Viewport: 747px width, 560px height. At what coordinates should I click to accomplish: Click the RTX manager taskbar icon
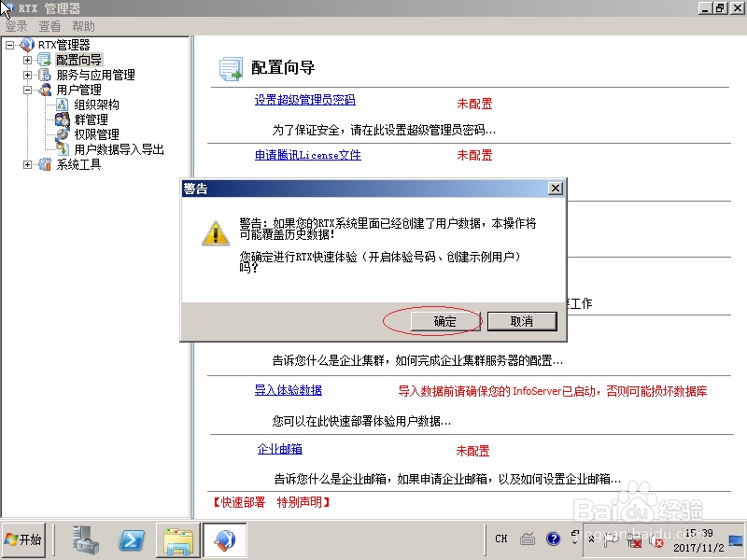(x=225, y=539)
